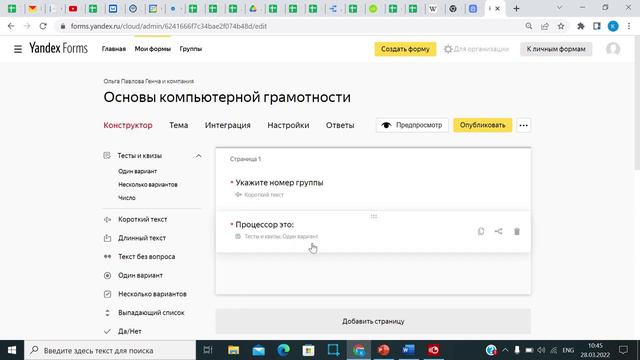
Task: Add Несколько вариантов quiz question
Action: (x=148, y=184)
